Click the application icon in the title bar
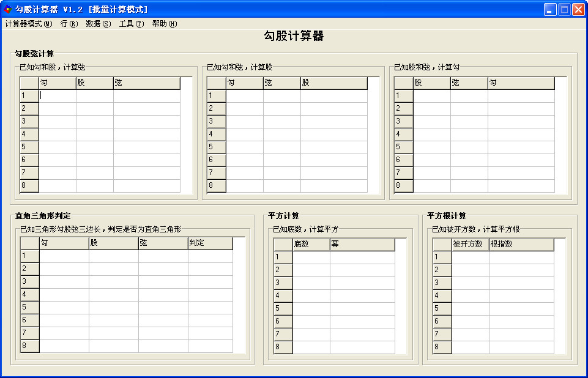 click(x=7, y=9)
